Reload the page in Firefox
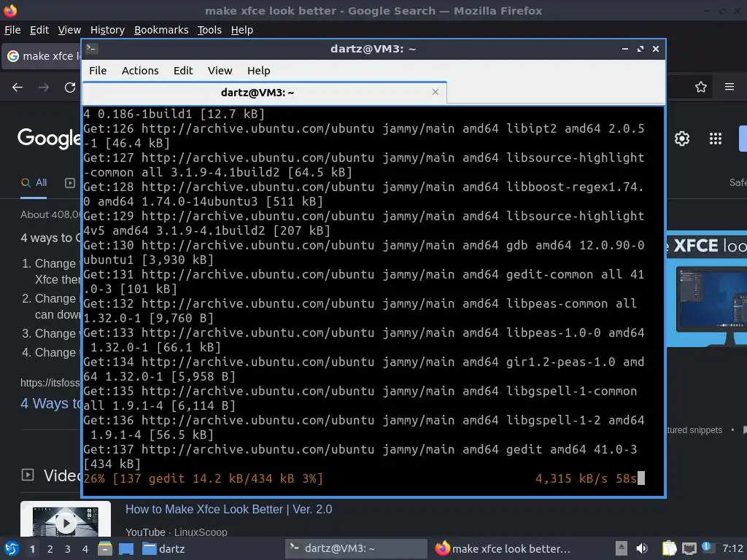This screenshot has height=560, width=747. pyautogui.click(x=70, y=87)
